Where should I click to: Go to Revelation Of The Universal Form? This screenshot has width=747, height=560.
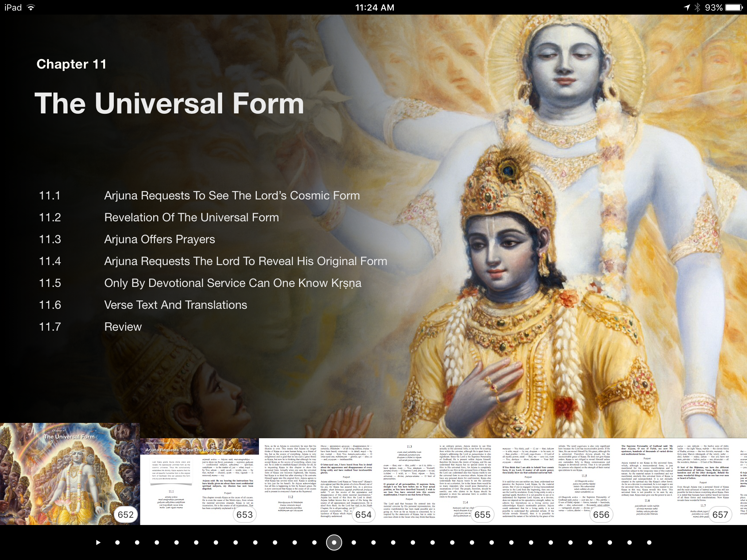pos(191,218)
